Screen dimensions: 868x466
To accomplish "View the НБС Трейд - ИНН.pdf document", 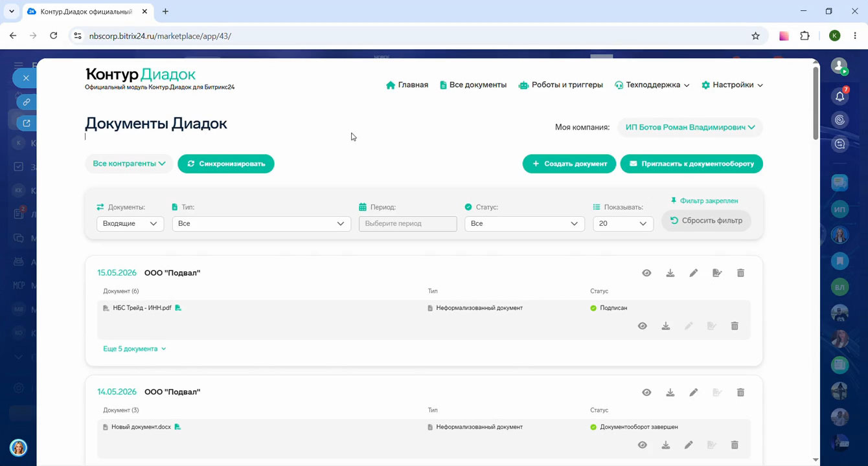I will pyautogui.click(x=642, y=326).
